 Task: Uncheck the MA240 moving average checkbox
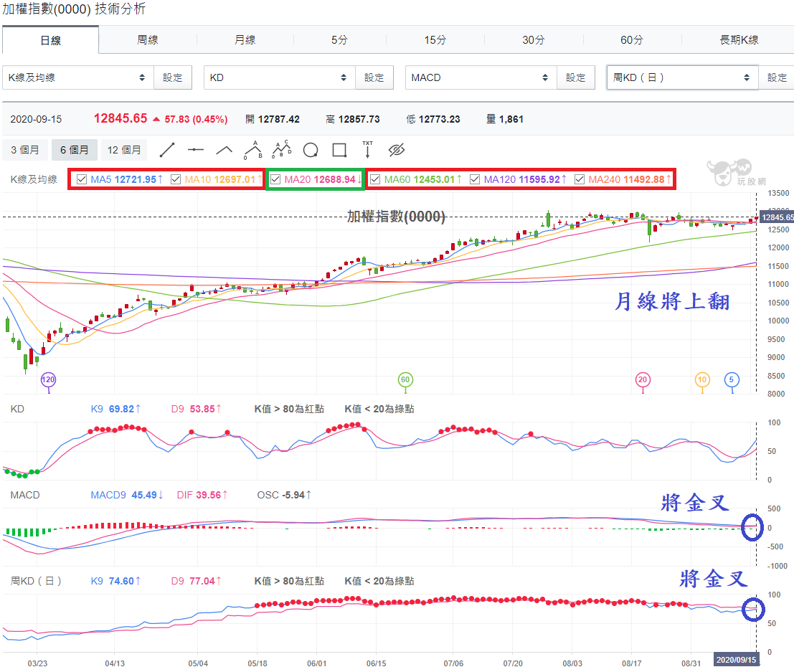(580, 179)
